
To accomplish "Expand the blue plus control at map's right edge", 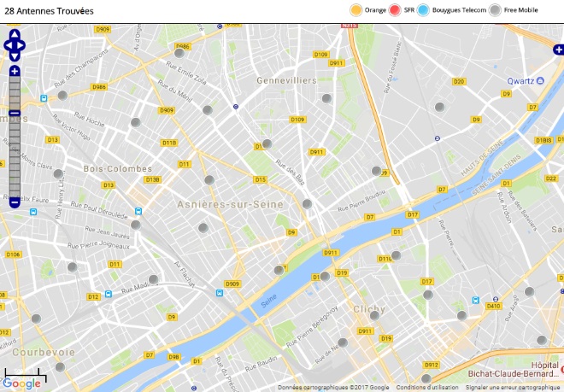I will click(559, 50).
